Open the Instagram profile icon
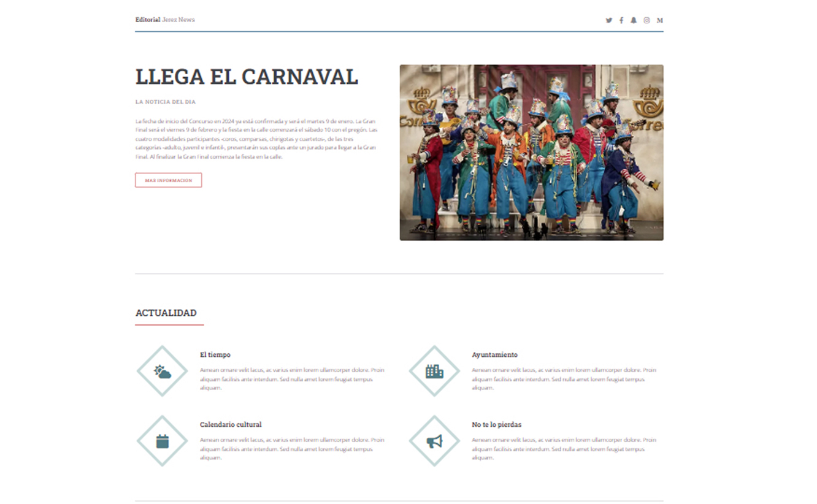The height and width of the screenshot is (504, 817). point(646,20)
